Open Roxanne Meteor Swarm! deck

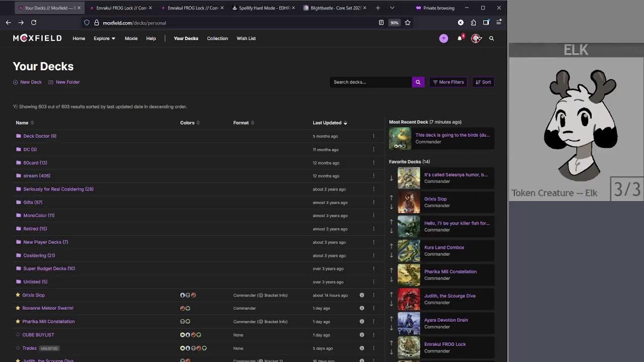pos(48,308)
